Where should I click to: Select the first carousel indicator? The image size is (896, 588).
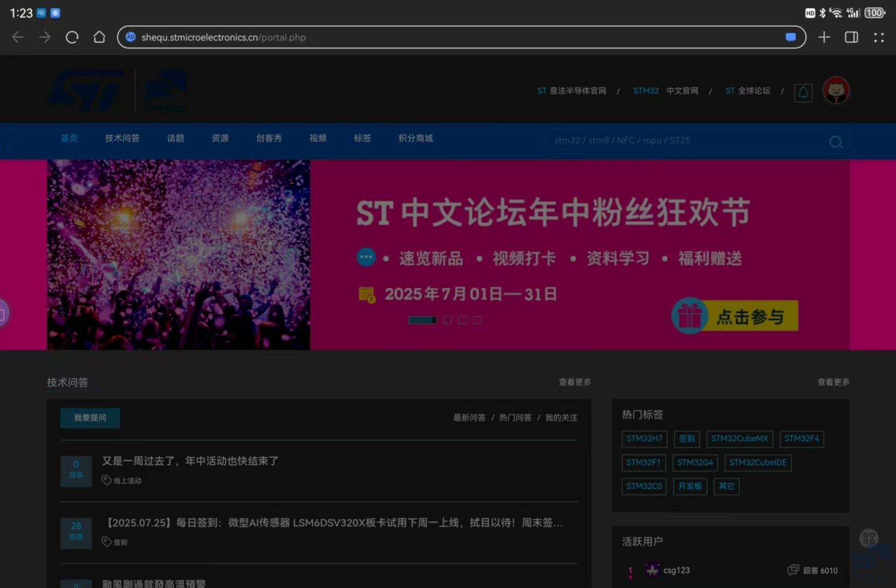point(423,320)
